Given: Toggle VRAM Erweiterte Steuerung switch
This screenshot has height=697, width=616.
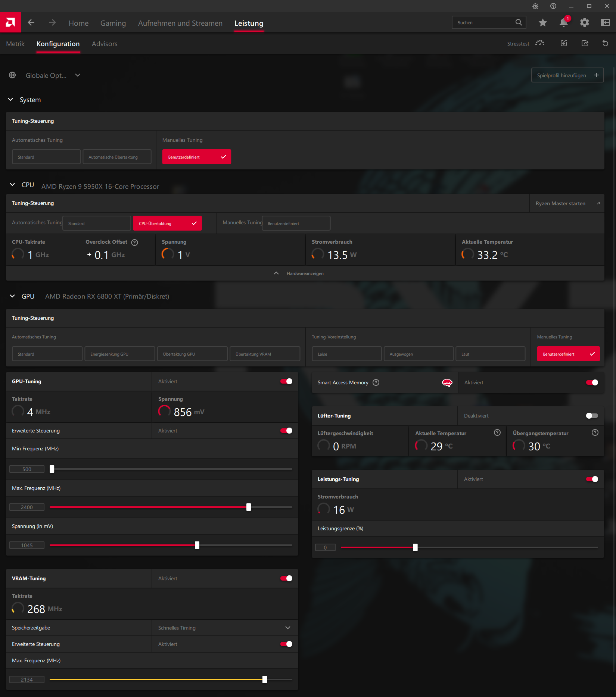Looking at the screenshot, I should click(286, 644).
